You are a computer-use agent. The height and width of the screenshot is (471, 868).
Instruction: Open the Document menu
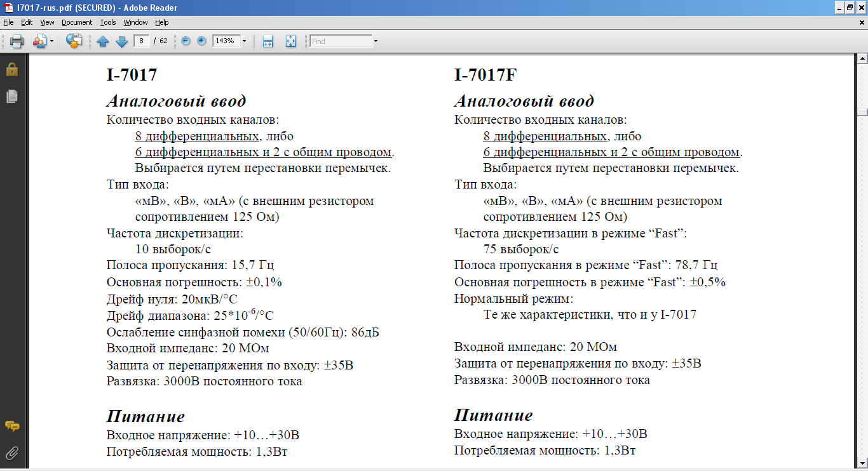point(77,22)
